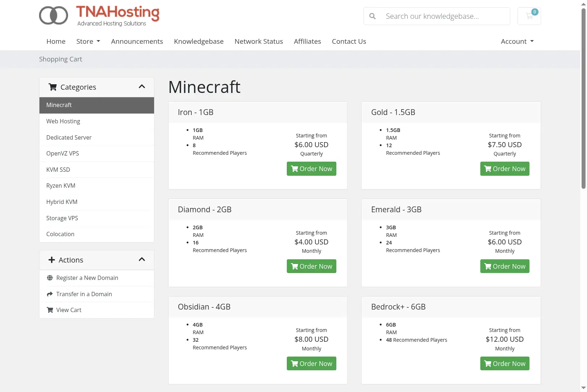Collapse the Categories panel chevron

pyautogui.click(x=142, y=86)
